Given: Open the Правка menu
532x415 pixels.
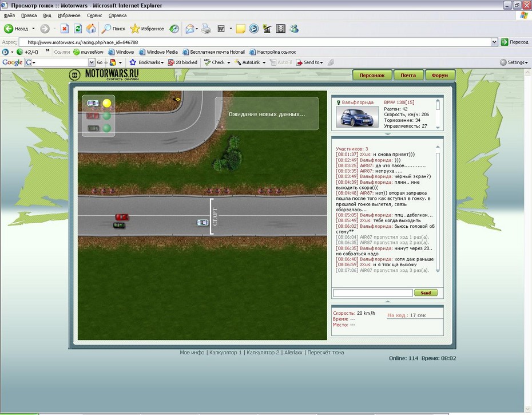Looking at the screenshot, I should tap(29, 15).
